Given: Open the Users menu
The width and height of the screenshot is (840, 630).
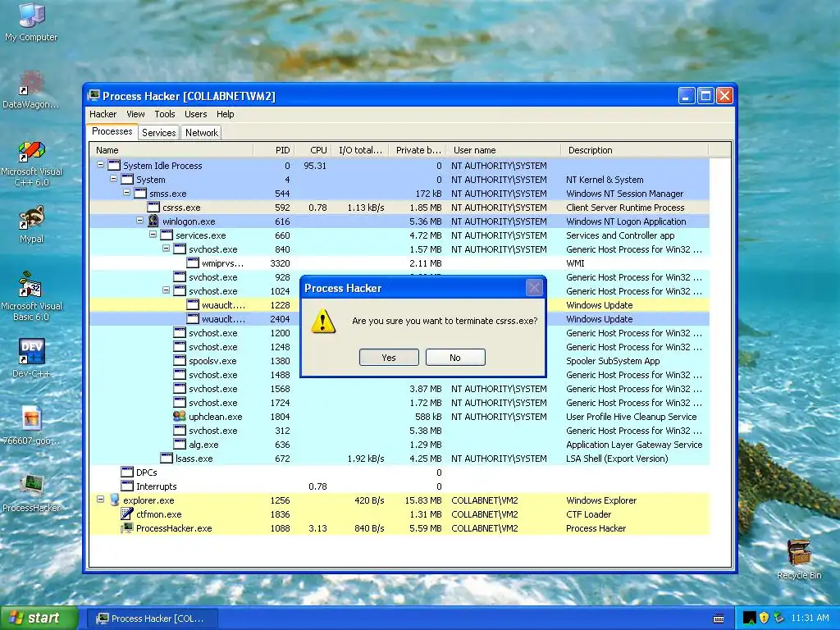Looking at the screenshot, I should [195, 114].
